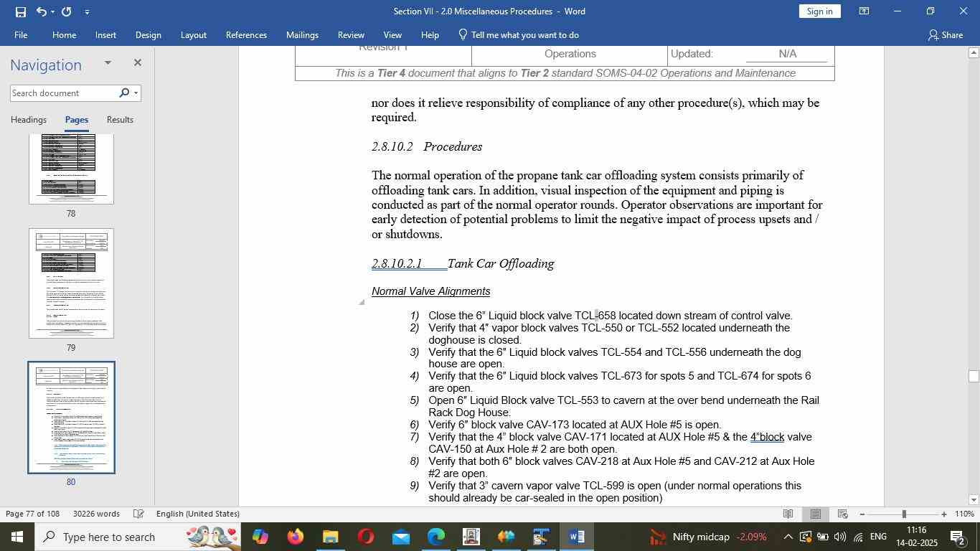Close the Navigation pane
Screen dimensions: 980x551
click(x=137, y=63)
